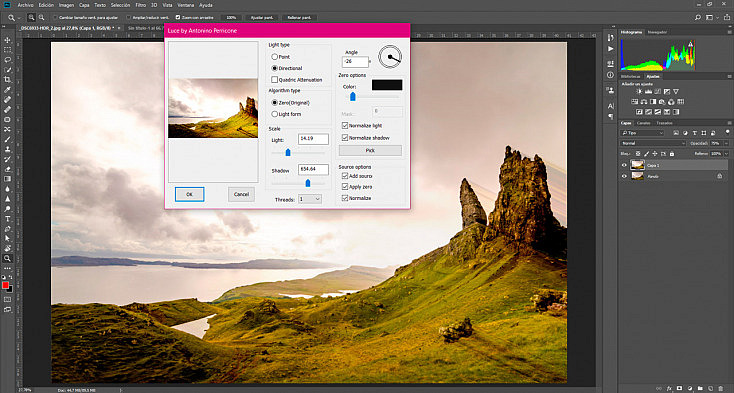Toggle visibility of Capa 1 layer
This screenshot has height=393, width=734.
tap(624, 165)
